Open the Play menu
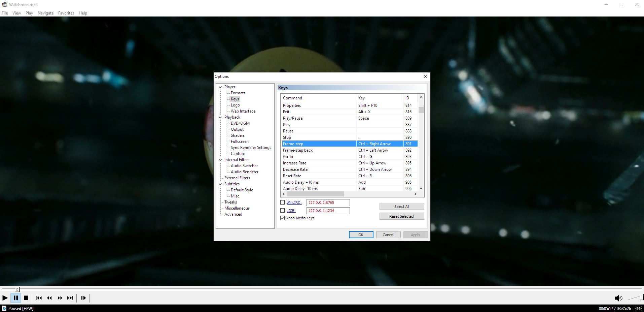 point(29,13)
